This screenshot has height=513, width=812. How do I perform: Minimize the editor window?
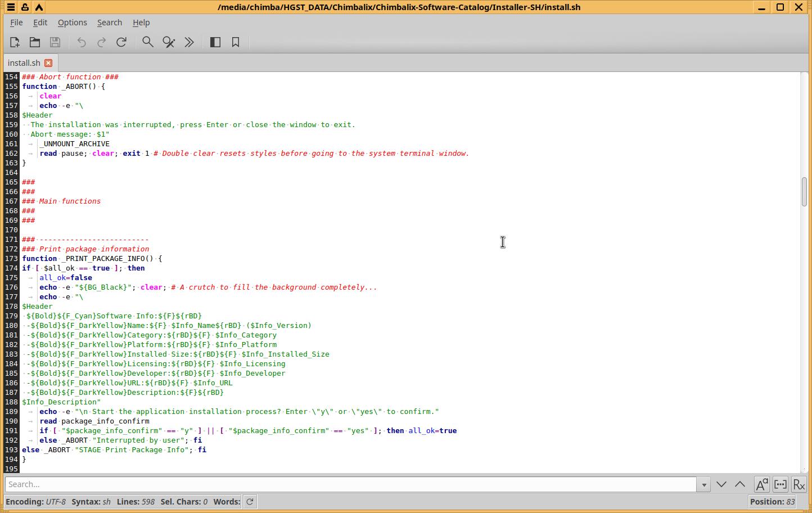tap(761, 7)
